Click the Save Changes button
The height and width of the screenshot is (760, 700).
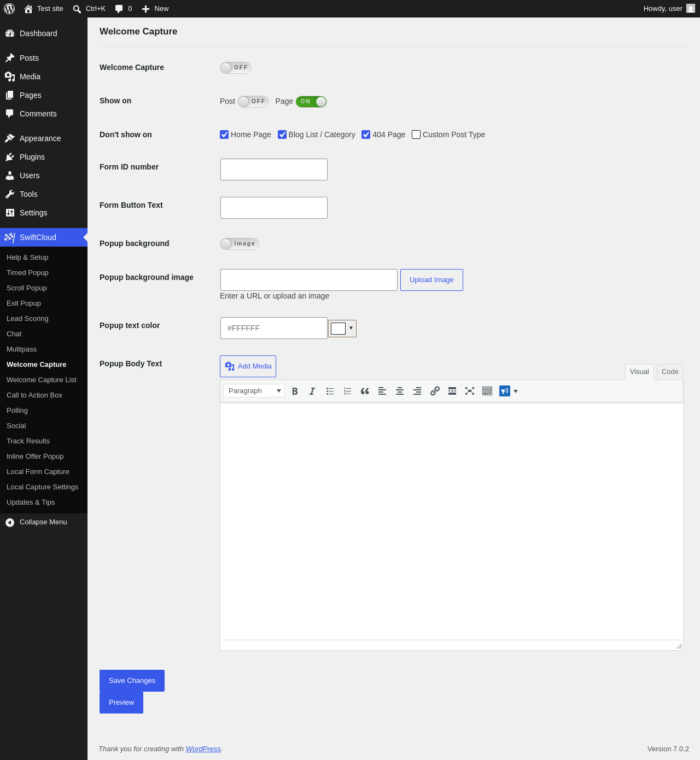[132, 681]
